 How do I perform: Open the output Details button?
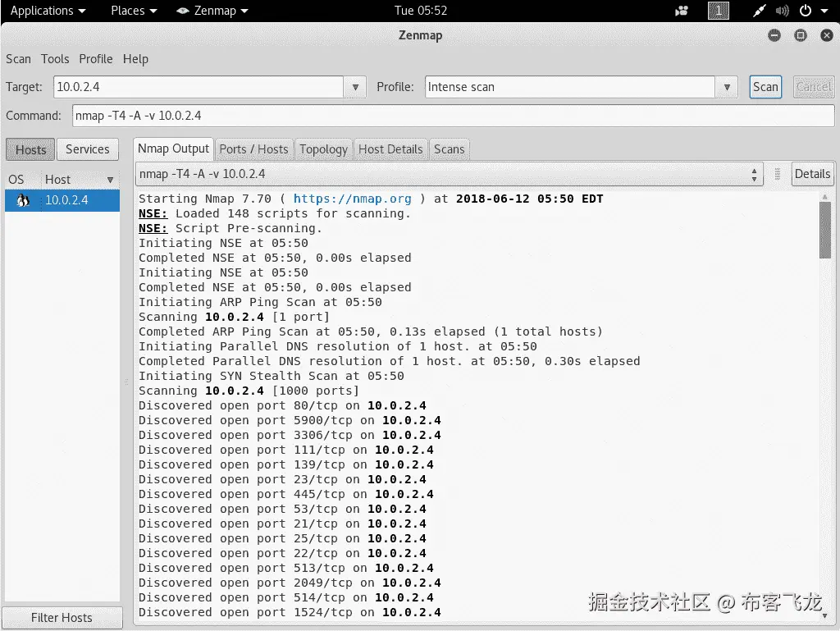[812, 174]
